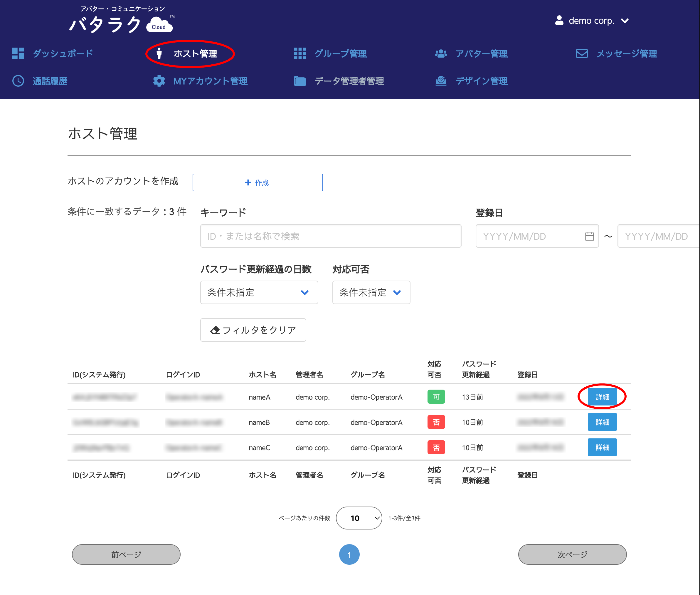Viewport: 700px width, 595px height.
Task: Click the Group Management grid icon
Action: (x=299, y=53)
